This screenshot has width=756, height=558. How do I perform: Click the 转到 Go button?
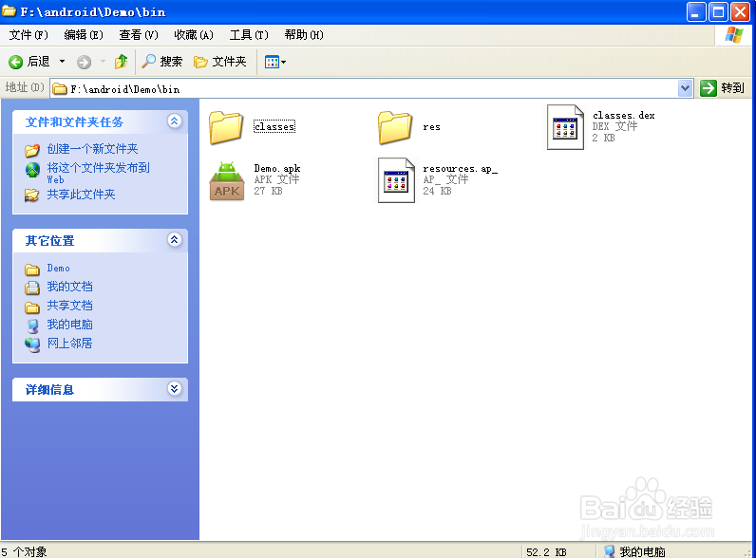[x=722, y=88]
